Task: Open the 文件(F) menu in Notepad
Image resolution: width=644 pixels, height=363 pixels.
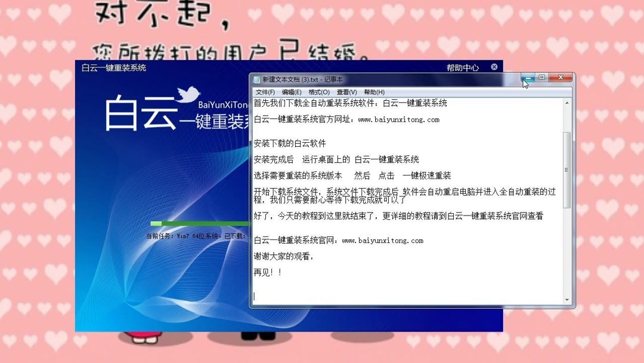Action: point(264,91)
